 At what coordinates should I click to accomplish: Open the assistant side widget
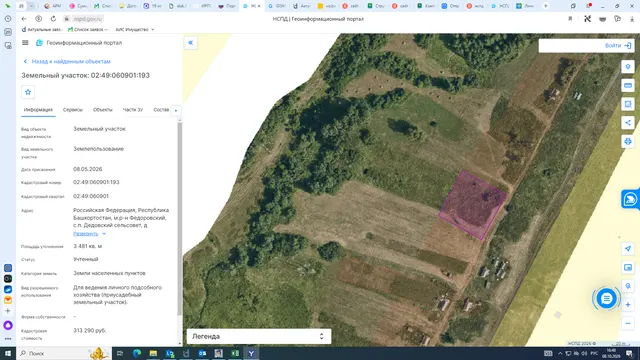coord(631,199)
